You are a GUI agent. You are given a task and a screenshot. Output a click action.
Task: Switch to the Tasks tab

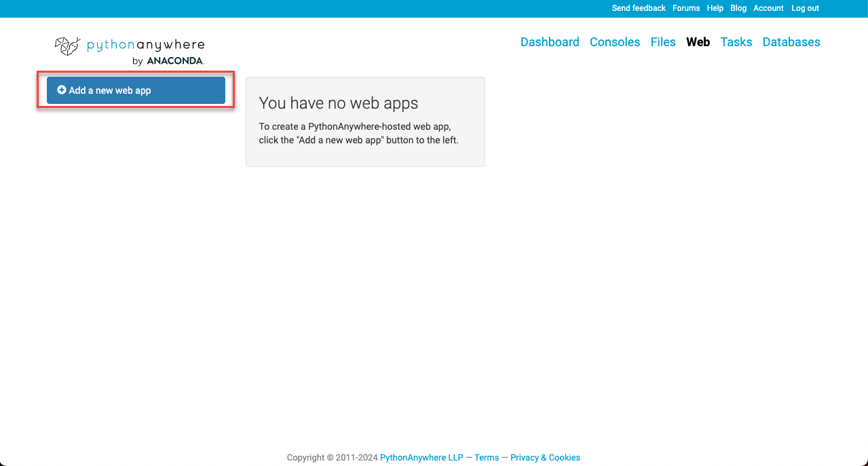click(x=736, y=42)
